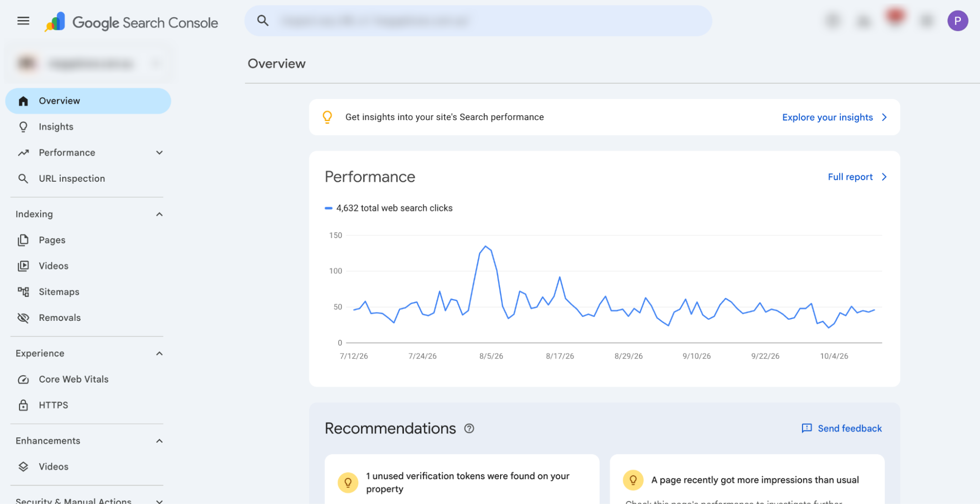The height and width of the screenshot is (504, 980).
Task: Click the Core Web Vitals gauge icon
Action: [x=23, y=380]
